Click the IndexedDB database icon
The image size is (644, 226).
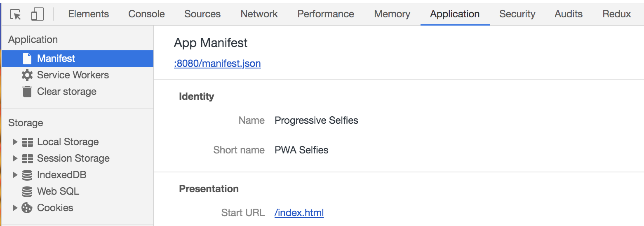pyautogui.click(x=27, y=175)
